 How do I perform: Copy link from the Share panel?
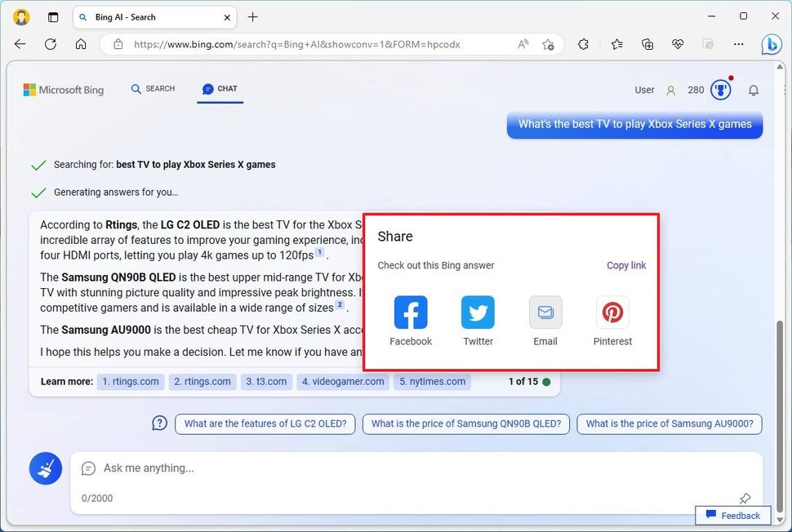click(x=625, y=265)
